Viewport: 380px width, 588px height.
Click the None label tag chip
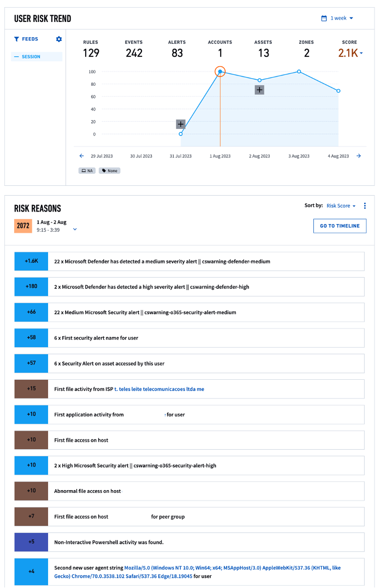click(x=109, y=170)
